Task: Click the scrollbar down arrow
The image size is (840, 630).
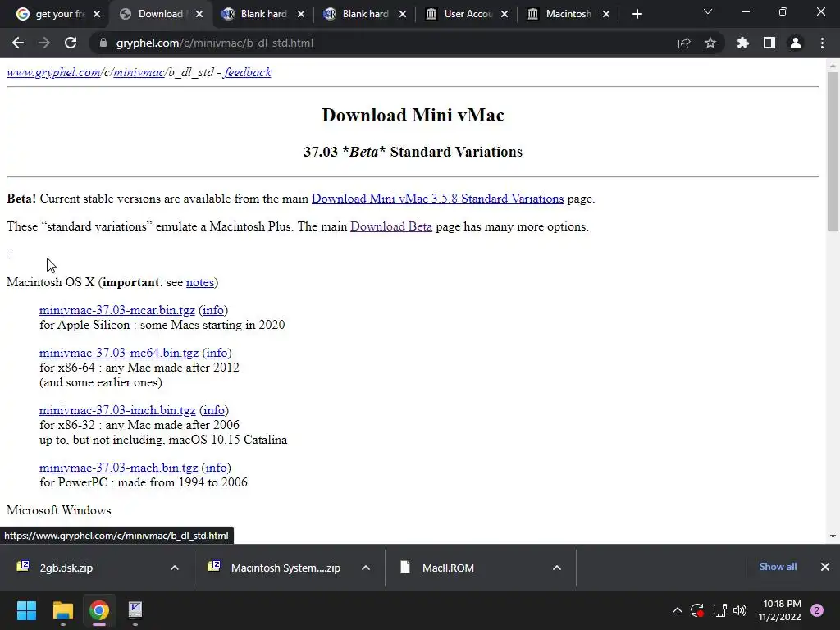Action: [833, 536]
